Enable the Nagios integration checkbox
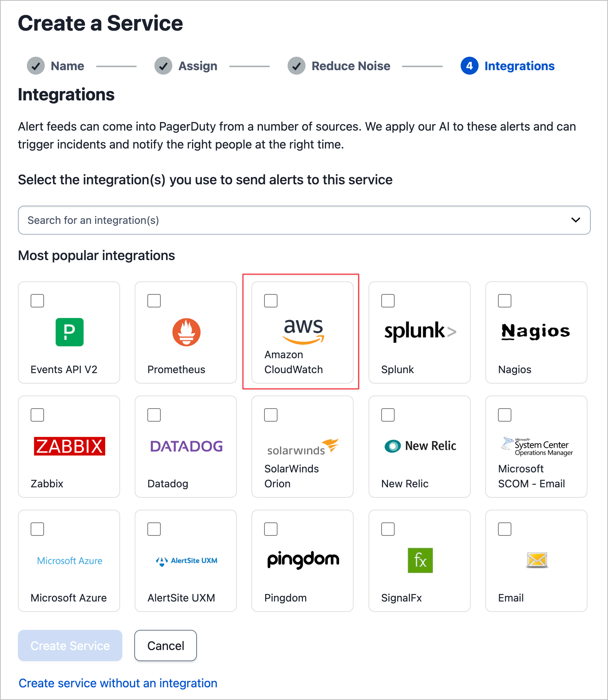 tap(505, 301)
